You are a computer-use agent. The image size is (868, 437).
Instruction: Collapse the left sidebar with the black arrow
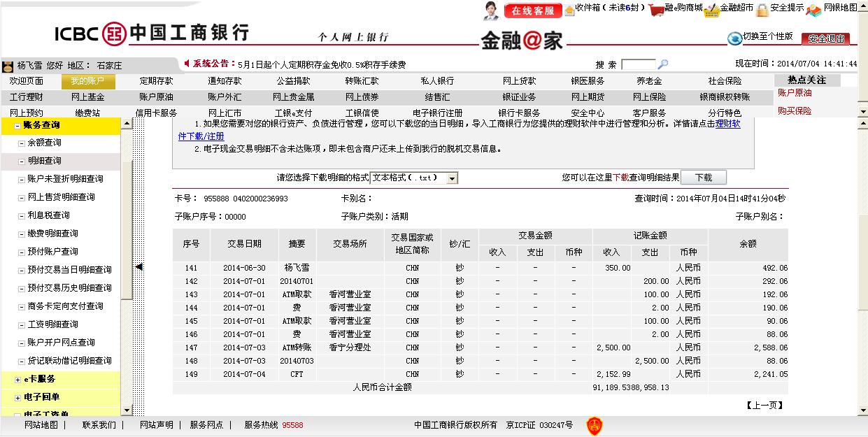[138, 266]
